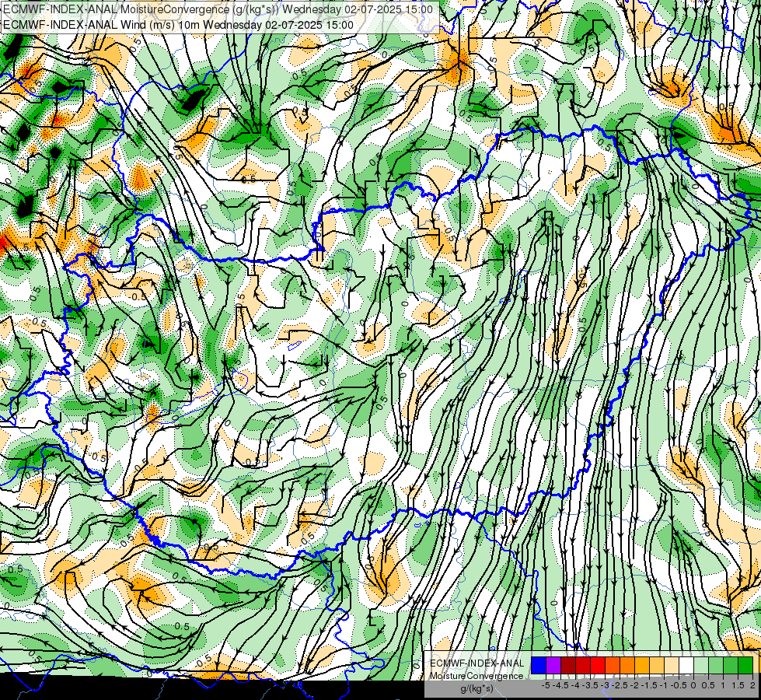Click the '1.5' tick label on the color scale
The image size is (761, 700).
[x=738, y=685]
